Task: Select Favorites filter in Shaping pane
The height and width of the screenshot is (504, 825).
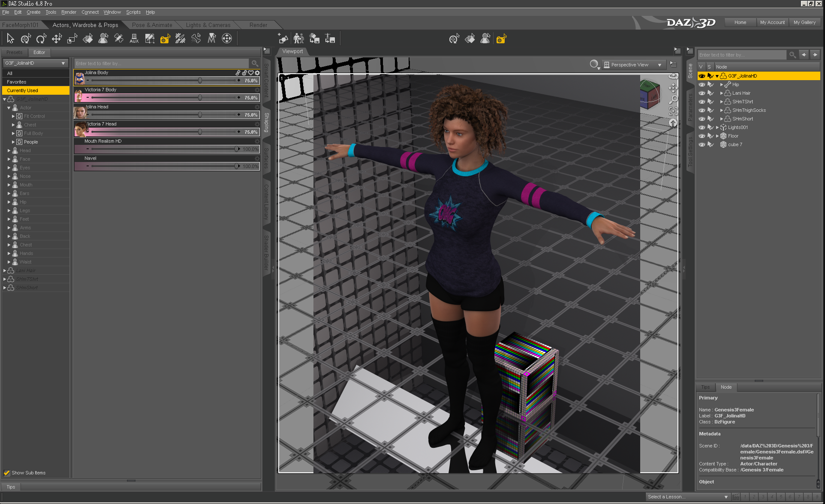Action: click(17, 82)
